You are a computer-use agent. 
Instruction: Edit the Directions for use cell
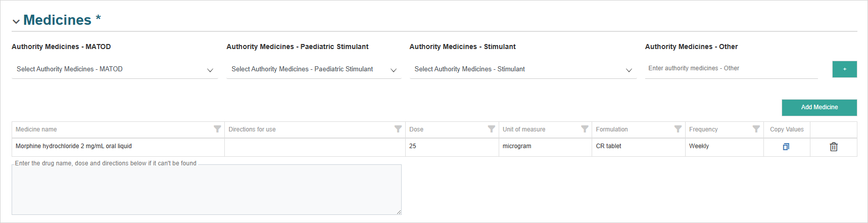(x=315, y=147)
